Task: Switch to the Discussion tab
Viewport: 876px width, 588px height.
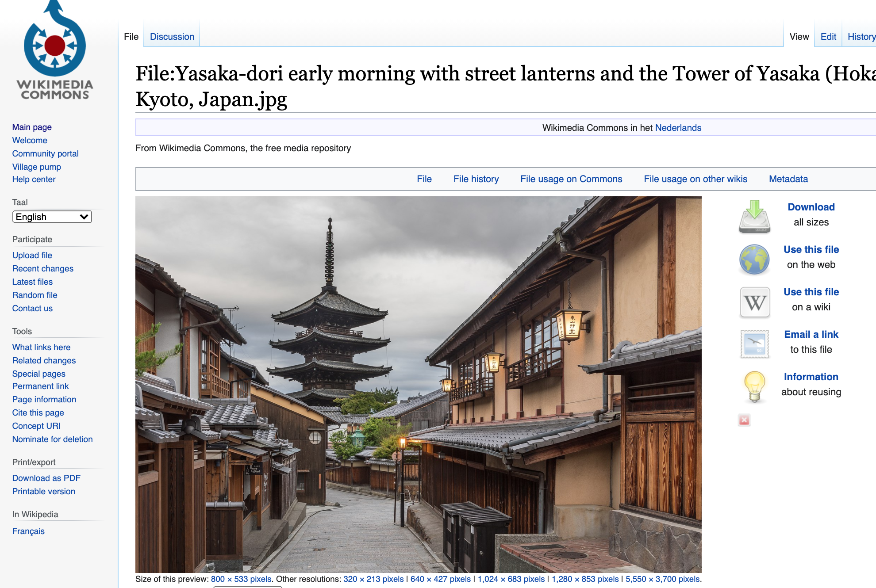Action: pyautogui.click(x=172, y=37)
